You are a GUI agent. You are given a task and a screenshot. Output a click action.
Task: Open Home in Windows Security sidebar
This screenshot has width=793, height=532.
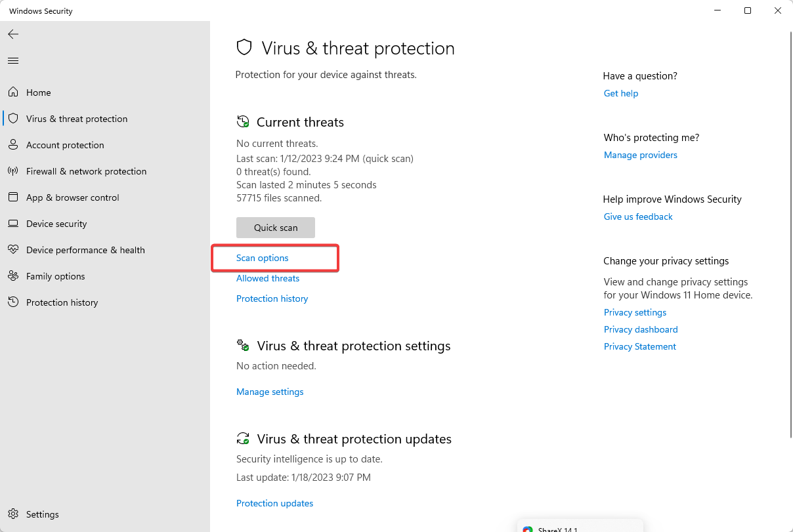point(37,92)
